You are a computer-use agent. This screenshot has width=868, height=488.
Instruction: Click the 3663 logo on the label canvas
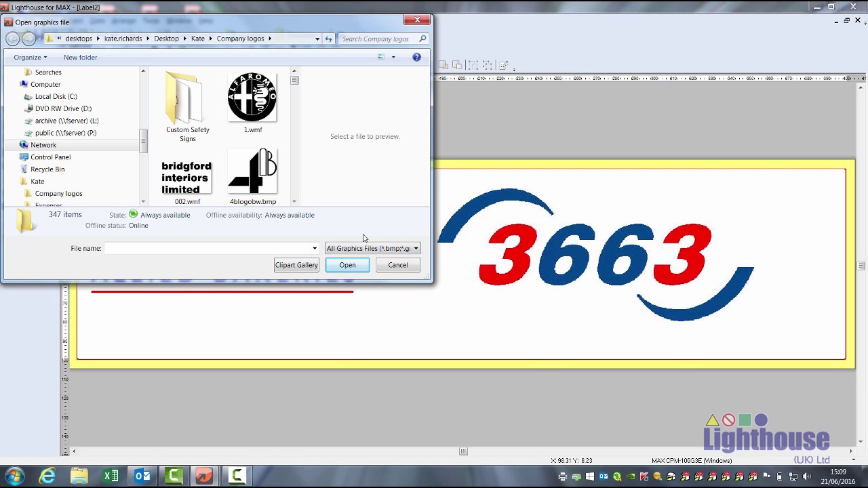[x=595, y=254]
